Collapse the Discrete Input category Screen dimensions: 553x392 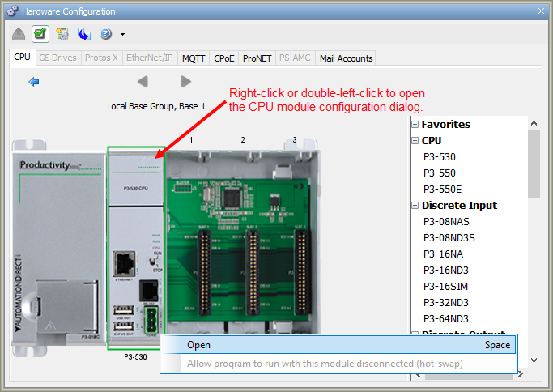[415, 206]
